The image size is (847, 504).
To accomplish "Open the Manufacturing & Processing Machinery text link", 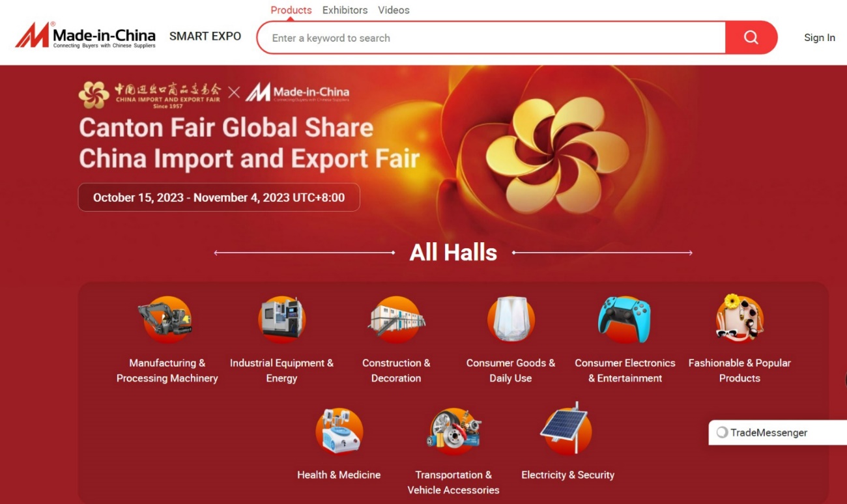I will [x=167, y=371].
